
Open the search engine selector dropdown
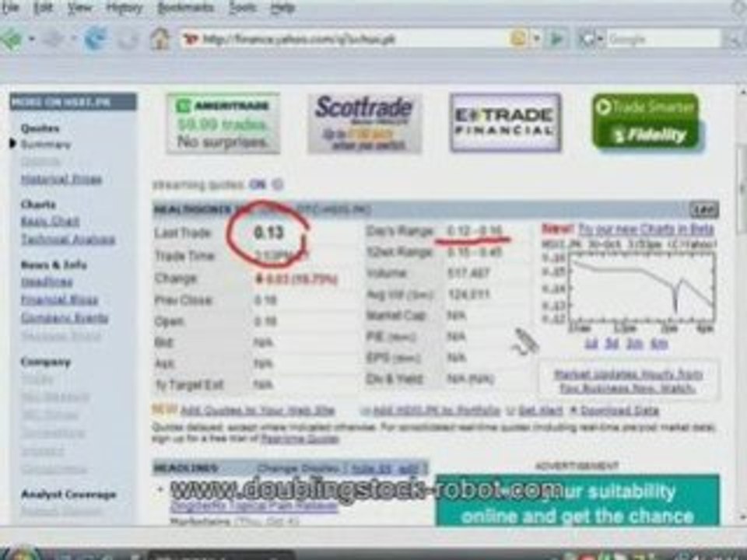click(591, 39)
